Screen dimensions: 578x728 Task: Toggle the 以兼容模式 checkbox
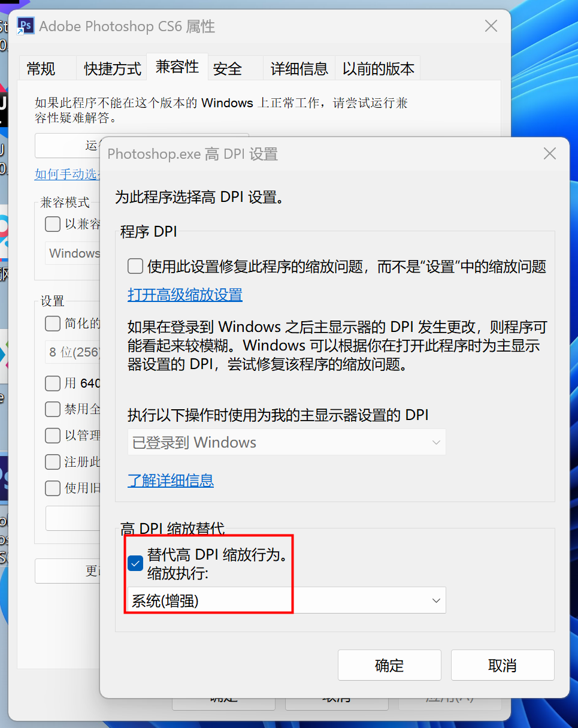[x=53, y=224]
